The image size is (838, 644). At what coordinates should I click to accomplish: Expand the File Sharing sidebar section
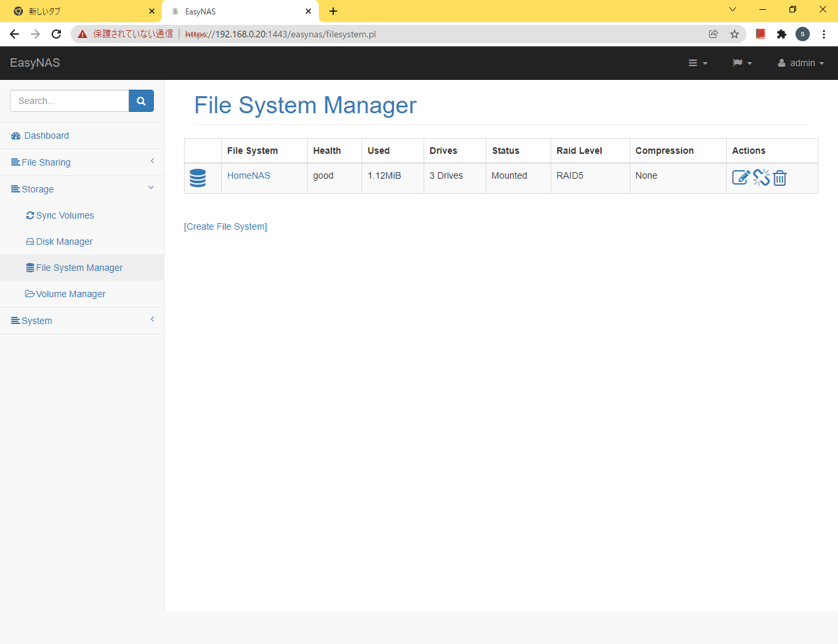pyautogui.click(x=46, y=162)
